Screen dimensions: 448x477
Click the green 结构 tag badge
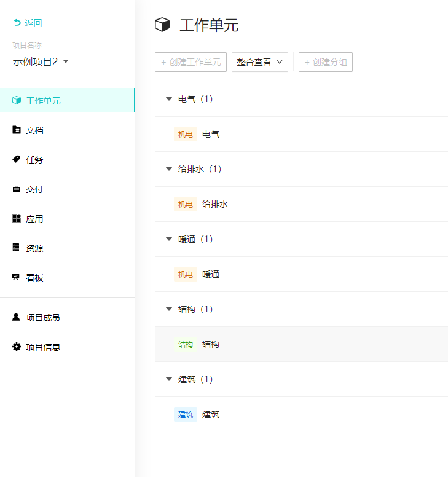coord(186,344)
